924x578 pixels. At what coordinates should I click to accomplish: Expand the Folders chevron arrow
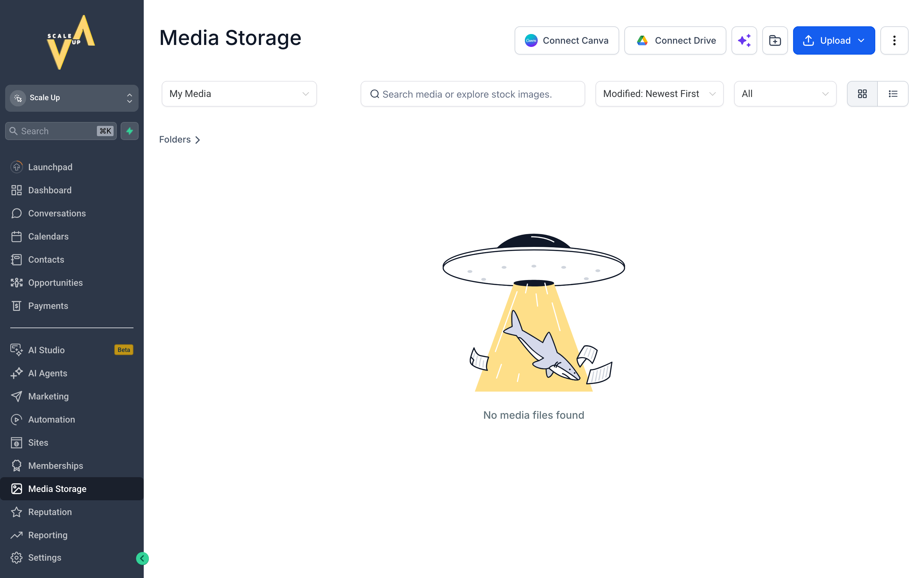click(x=198, y=140)
